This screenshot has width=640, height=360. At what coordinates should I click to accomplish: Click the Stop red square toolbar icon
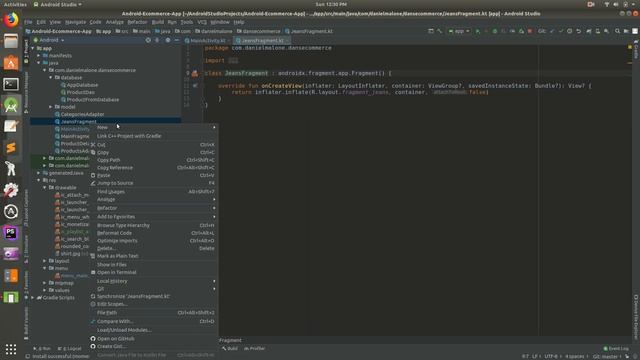coord(530,31)
